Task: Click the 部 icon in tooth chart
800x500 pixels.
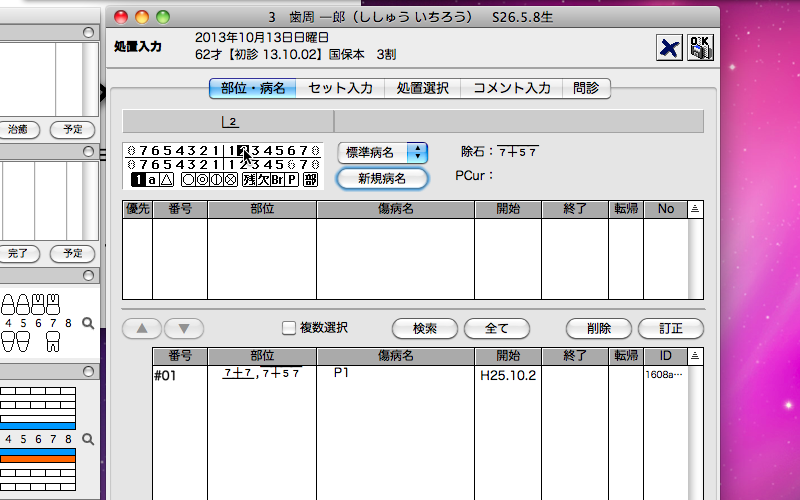Action: 310,180
